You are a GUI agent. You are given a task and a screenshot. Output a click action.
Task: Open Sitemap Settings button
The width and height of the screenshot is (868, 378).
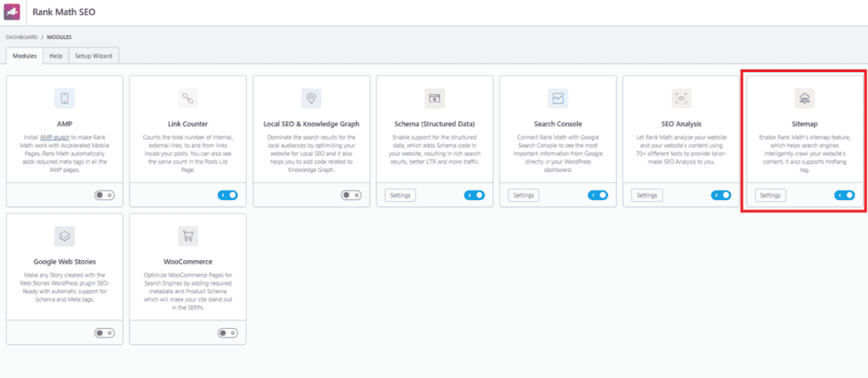(x=771, y=196)
